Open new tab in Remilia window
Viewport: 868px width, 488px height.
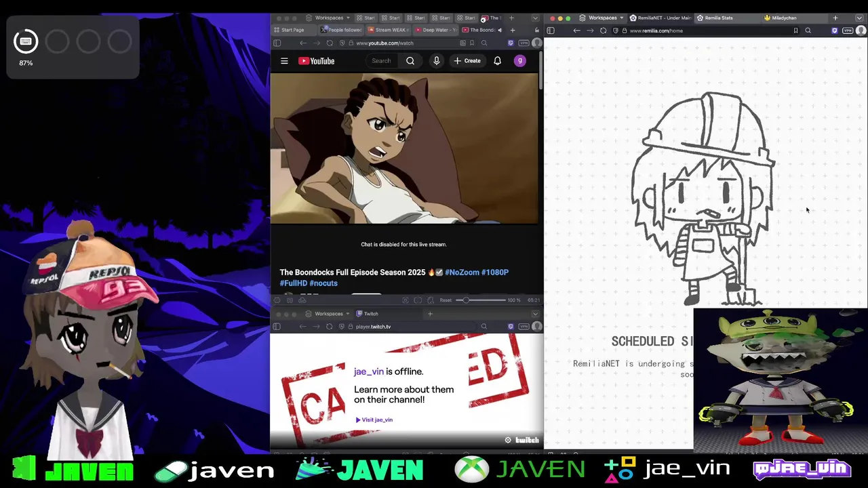pos(835,18)
